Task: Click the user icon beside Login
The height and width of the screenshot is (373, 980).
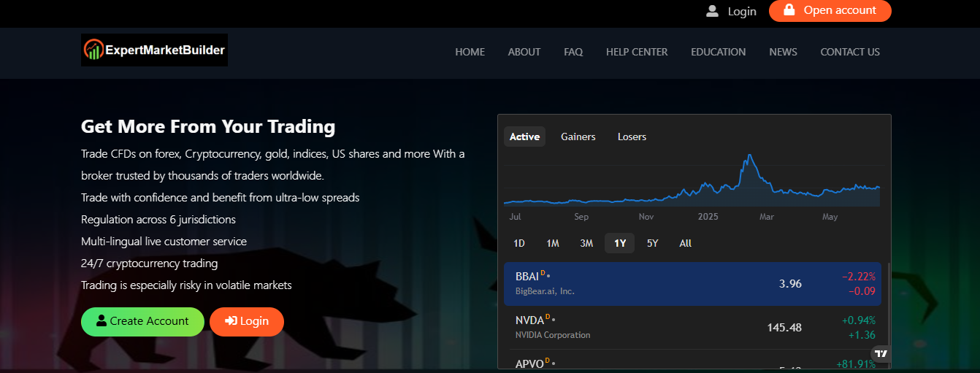Action: [x=712, y=11]
